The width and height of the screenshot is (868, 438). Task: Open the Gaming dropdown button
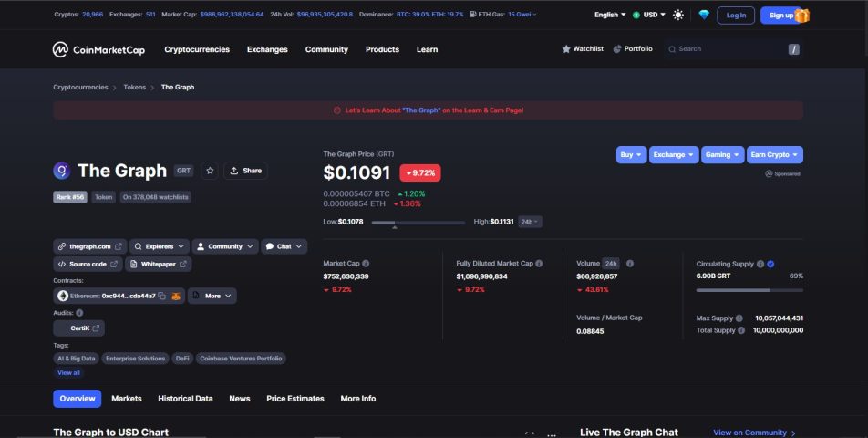click(x=722, y=155)
